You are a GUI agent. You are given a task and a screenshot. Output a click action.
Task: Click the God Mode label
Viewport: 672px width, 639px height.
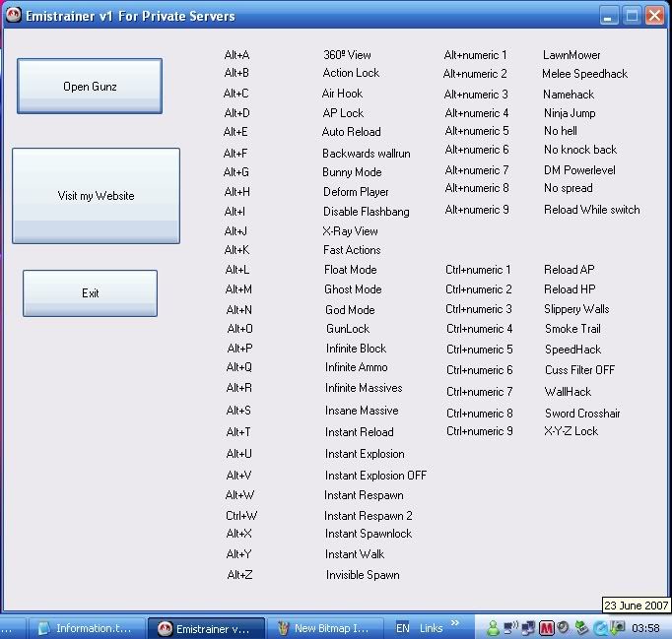tap(350, 310)
